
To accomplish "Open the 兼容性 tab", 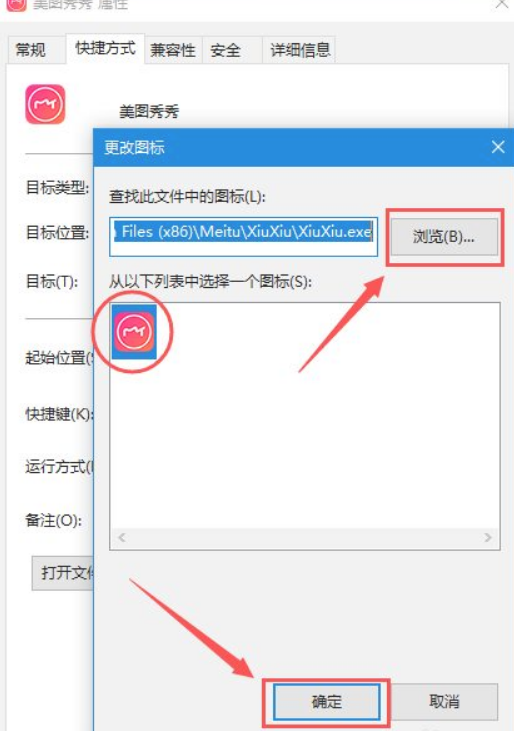I will pos(173,50).
